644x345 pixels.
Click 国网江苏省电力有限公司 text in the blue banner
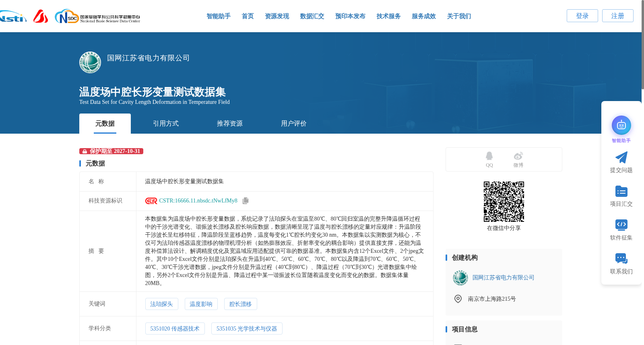coord(148,58)
